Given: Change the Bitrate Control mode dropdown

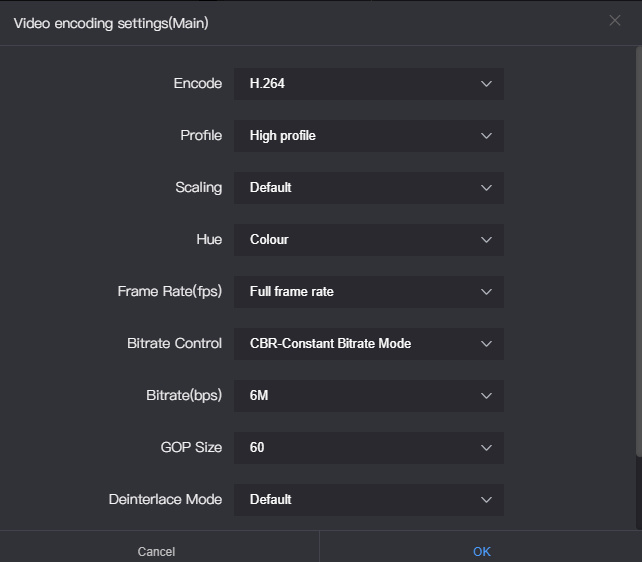Looking at the screenshot, I should pyautogui.click(x=369, y=344).
